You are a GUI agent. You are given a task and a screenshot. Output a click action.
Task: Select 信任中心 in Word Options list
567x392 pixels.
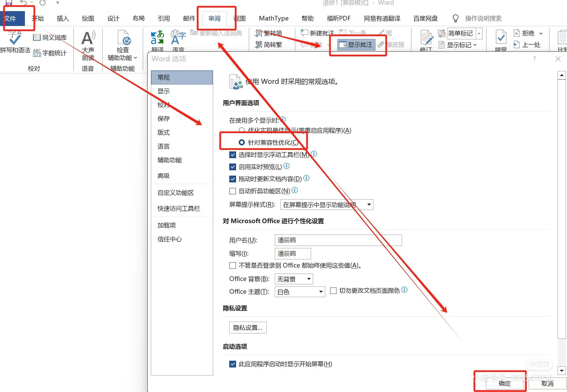coord(182,239)
